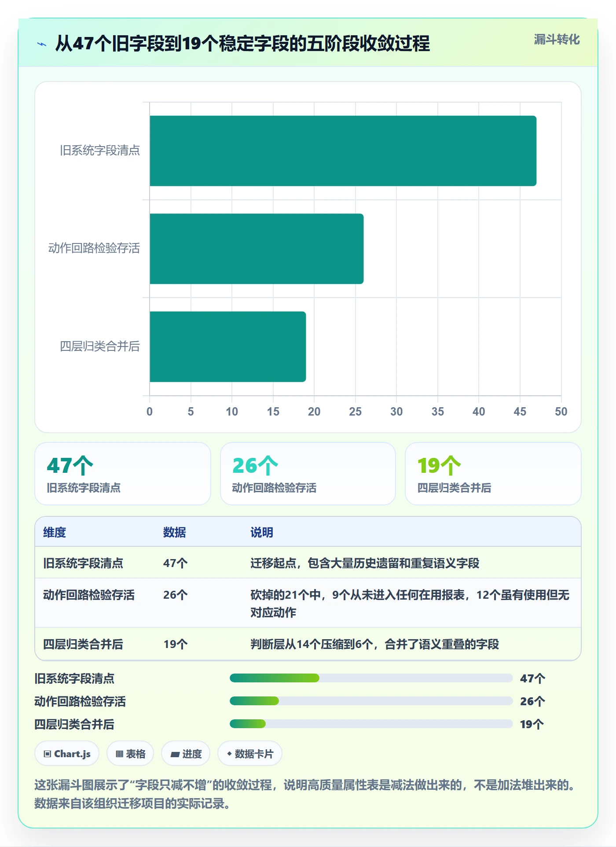616x847 pixels.
Task: Click the 旧系统字段清点 progress bar
Action: pyautogui.click(x=371, y=678)
